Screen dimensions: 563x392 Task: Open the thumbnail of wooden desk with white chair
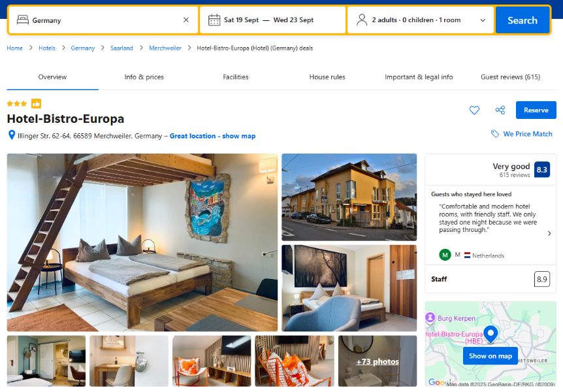click(x=129, y=361)
